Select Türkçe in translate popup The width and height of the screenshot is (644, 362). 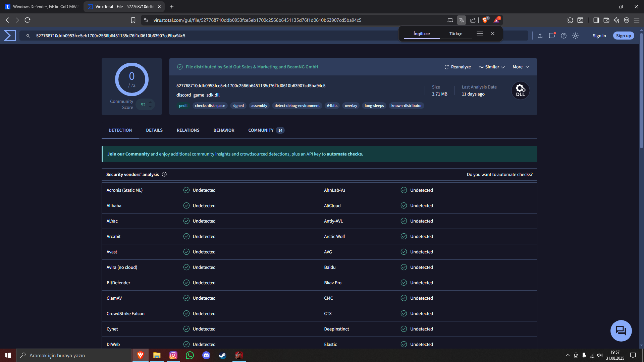456,34
